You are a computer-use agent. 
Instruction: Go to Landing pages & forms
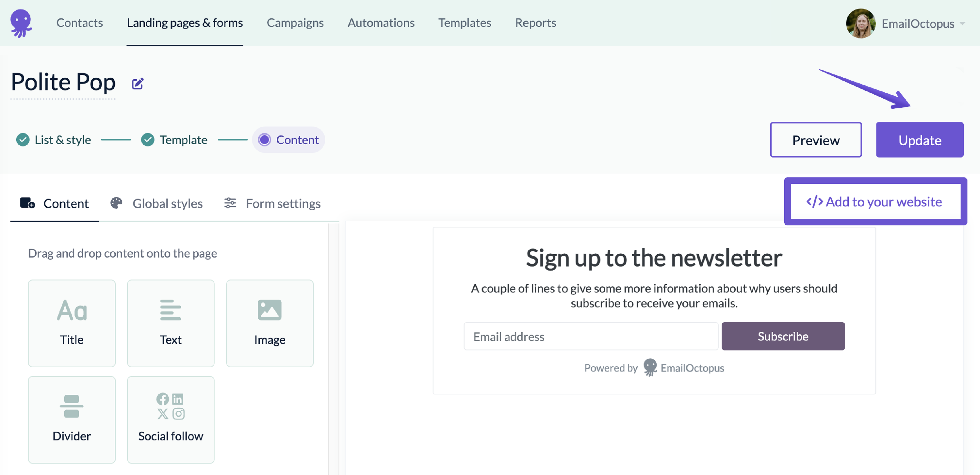pos(185,23)
